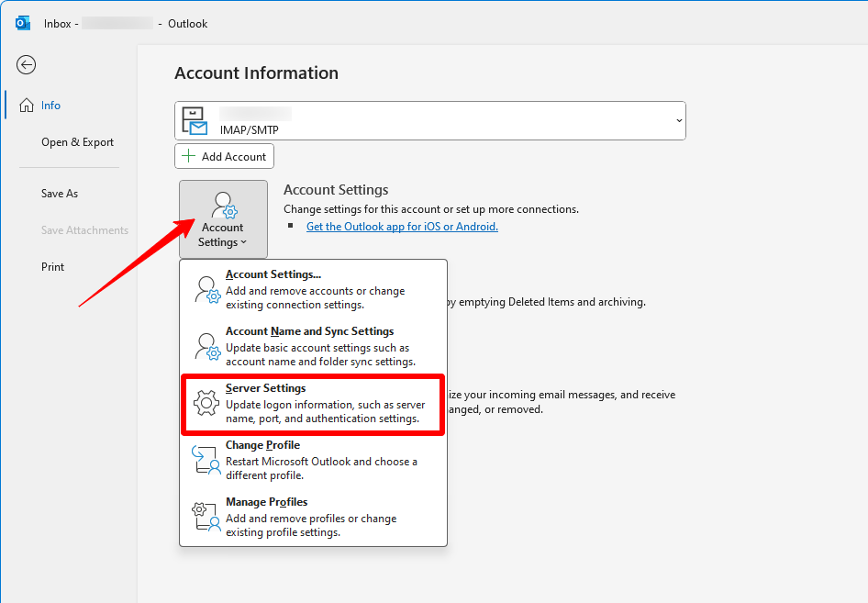
Task: Expand the IMAP/SMTP account dropdown
Action: (x=678, y=121)
